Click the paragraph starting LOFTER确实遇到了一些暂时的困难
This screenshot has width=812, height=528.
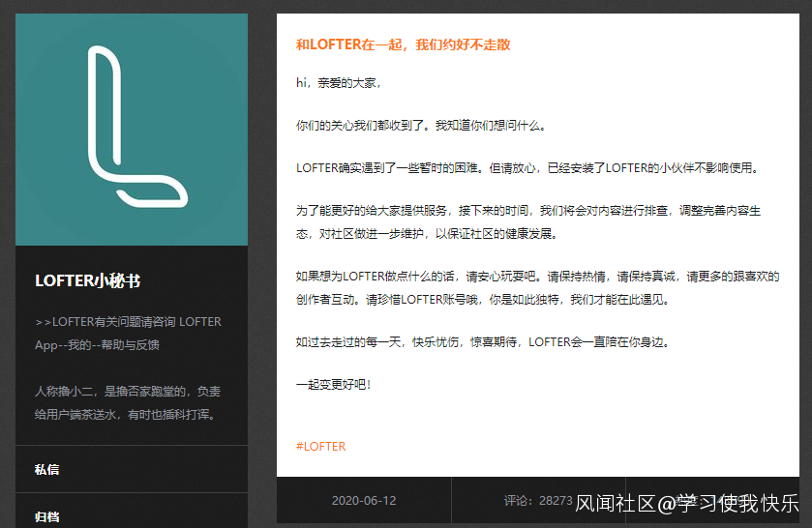(x=527, y=167)
